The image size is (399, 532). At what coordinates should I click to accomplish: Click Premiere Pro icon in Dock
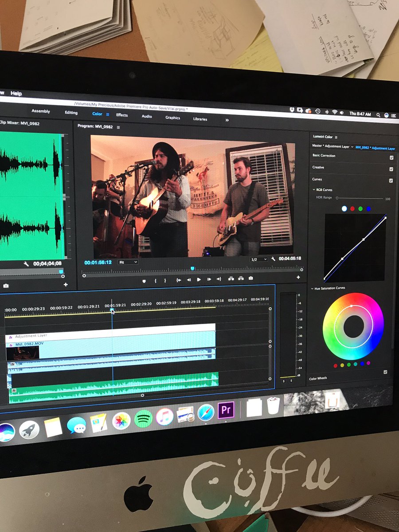point(226,411)
